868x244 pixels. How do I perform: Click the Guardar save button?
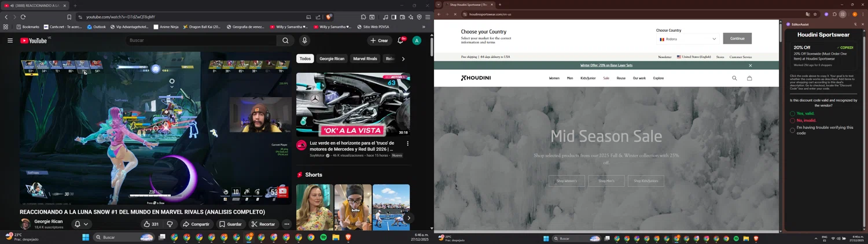pyautogui.click(x=230, y=224)
